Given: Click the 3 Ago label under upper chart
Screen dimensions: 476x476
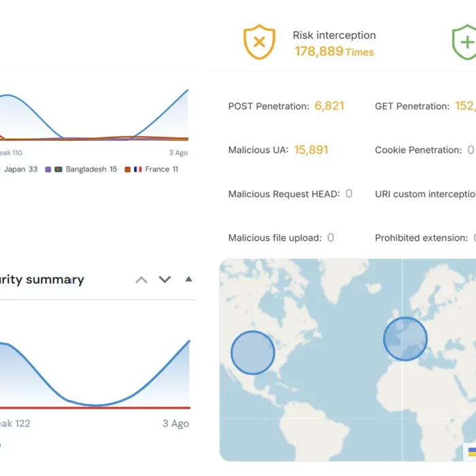Looking at the screenshot, I should point(178,153).
